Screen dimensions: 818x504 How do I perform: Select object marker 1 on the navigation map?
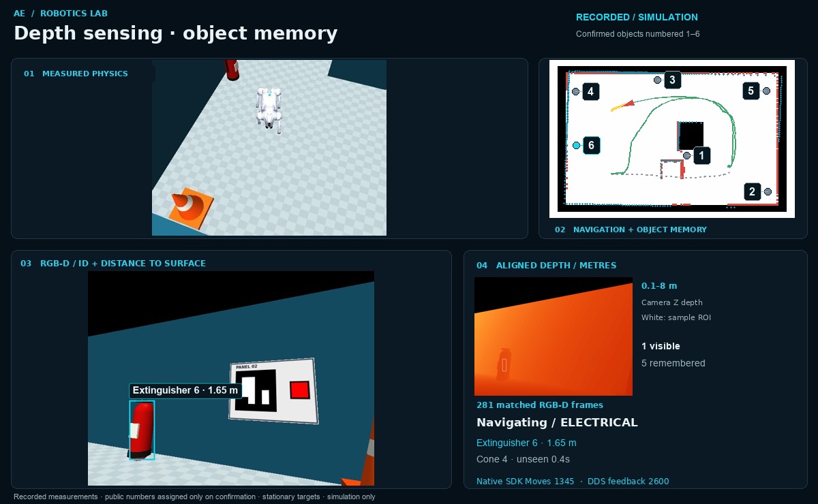[701, 156]
